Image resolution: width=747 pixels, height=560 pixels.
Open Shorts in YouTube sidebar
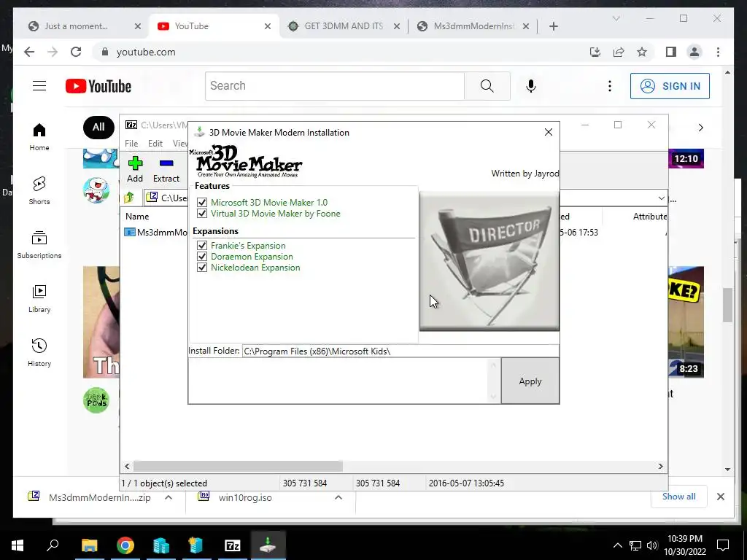pyautogui.click(x=39, y=191)
